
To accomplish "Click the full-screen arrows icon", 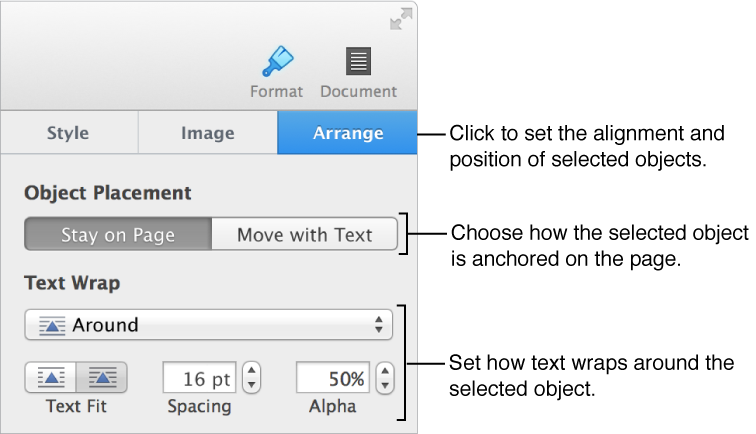I will (x=401, y=19).
